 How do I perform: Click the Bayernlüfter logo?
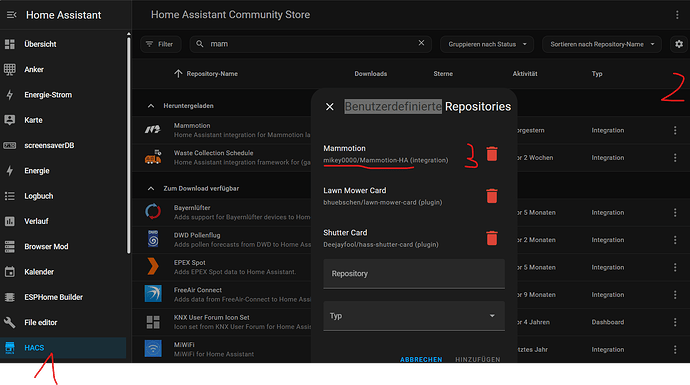click(x=153, y=212)
